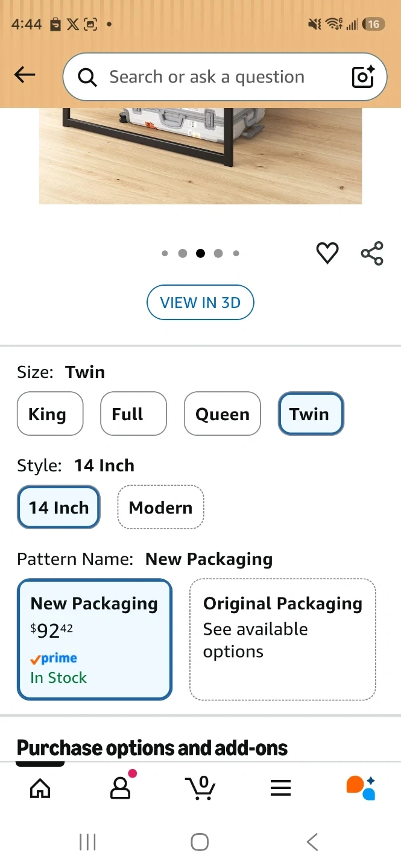The height and width of the screenshot is (868, 401).
Task: Tap the search or ask field
Action: 207,77
